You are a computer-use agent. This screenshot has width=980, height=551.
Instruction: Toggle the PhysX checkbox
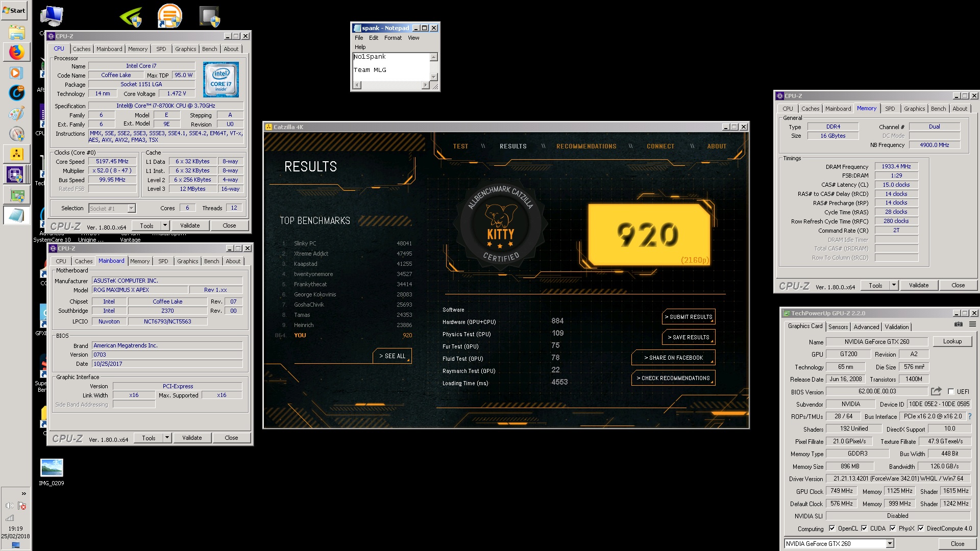893,529
